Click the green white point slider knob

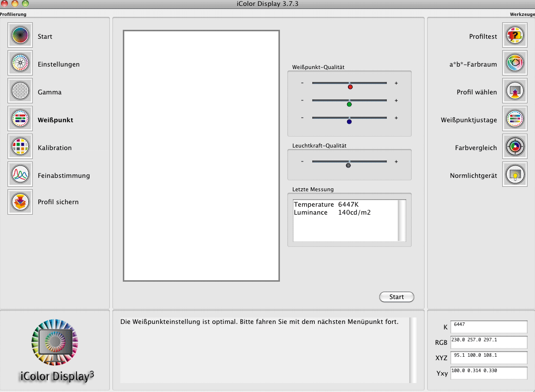click(x=349, y=104)
